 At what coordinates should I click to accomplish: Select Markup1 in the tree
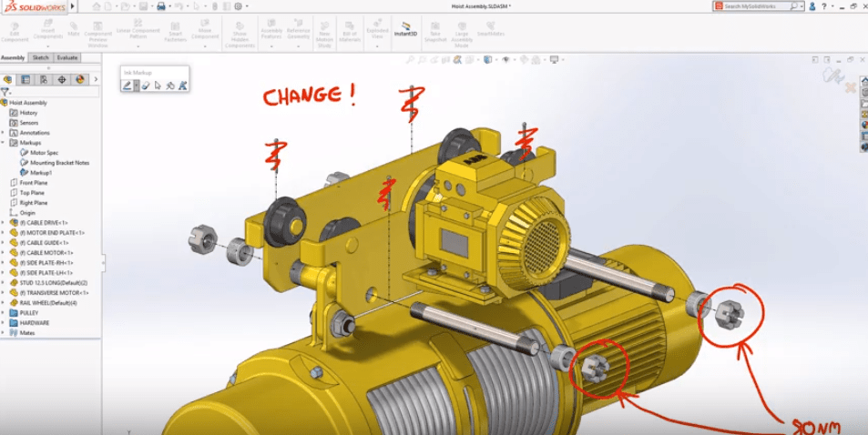coord(41,173)
